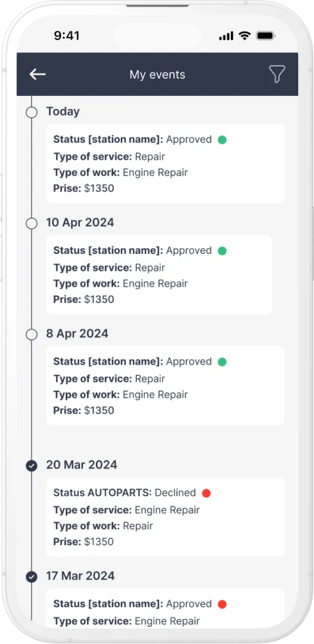Screen dimensions: 314x644
Task: Open the 8 Apr 2024 event card
Action: pos(165,385)
